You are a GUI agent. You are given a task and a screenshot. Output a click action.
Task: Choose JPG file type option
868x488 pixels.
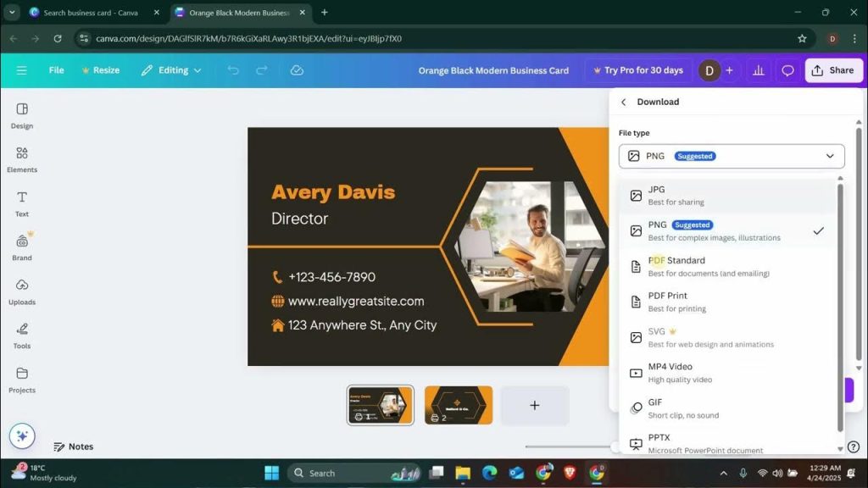click(x=727, y=195)
